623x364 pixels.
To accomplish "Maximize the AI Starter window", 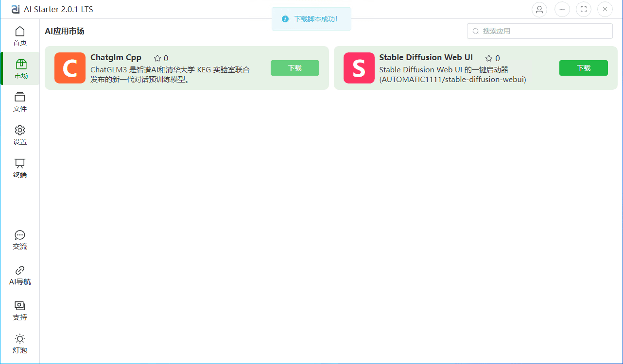I will pos(583,9).
